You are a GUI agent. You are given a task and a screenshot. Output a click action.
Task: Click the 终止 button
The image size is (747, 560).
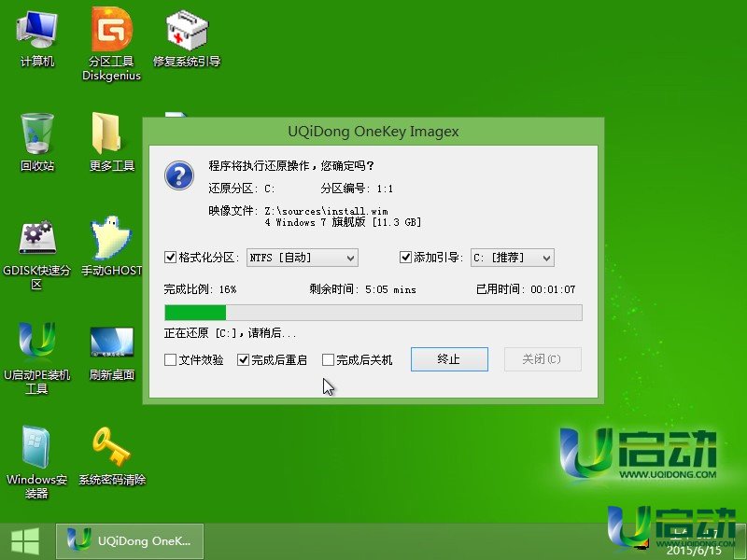pyautogui.click(x=449, y=359)
